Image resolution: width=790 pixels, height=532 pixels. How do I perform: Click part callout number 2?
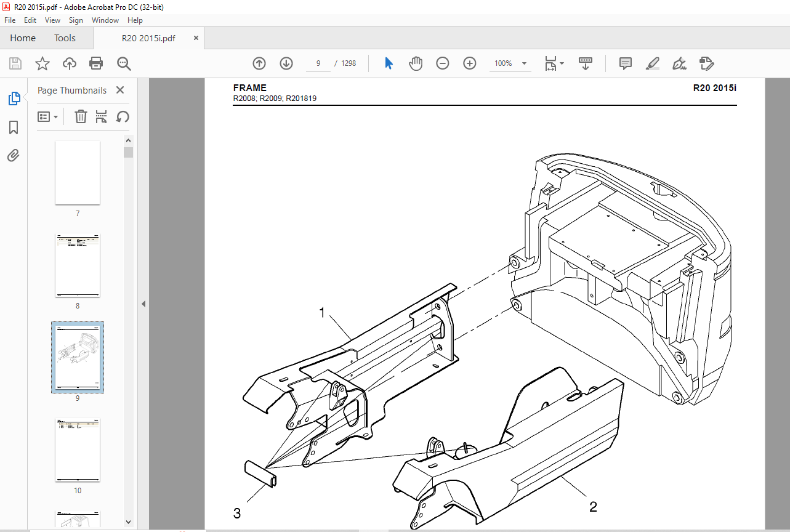593,507
